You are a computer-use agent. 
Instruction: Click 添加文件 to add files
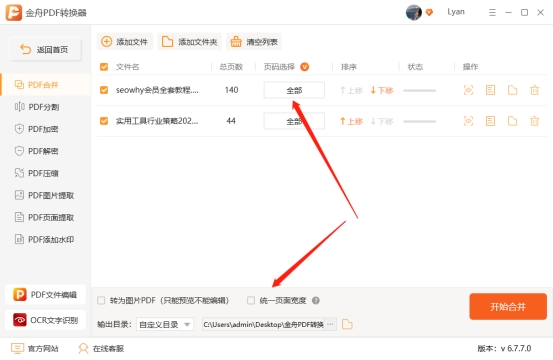(125, 42)
